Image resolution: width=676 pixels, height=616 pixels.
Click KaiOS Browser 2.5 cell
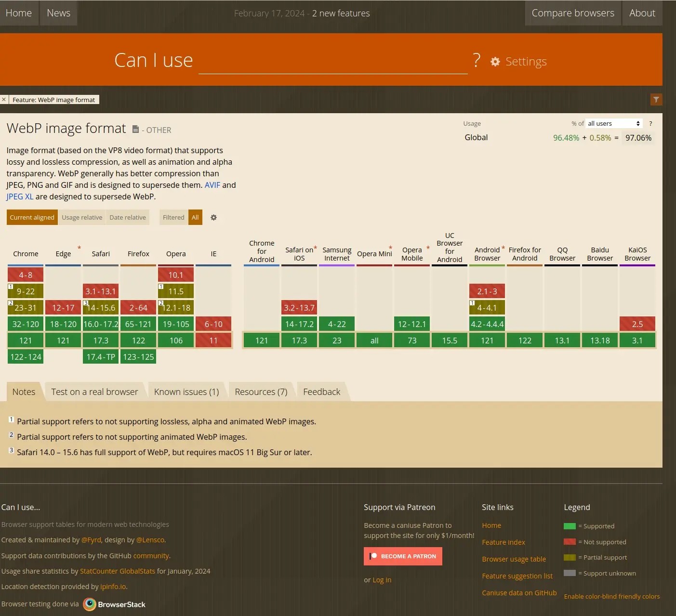point(637,324)
